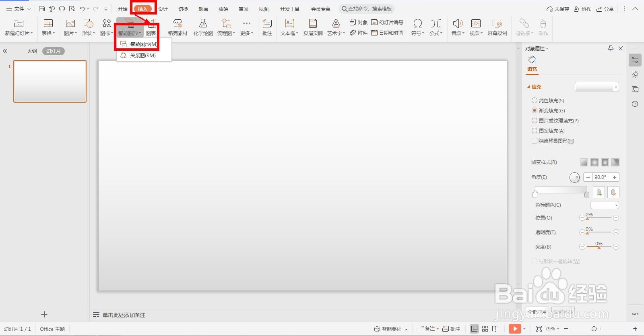
Task: Click the reading view icon in status bar
Action: (495, 329)
